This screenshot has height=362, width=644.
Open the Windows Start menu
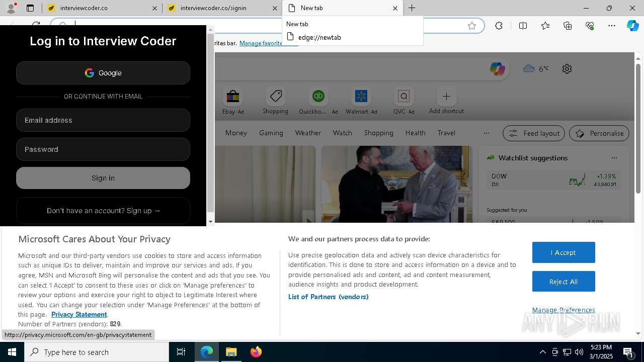(12, 352)
